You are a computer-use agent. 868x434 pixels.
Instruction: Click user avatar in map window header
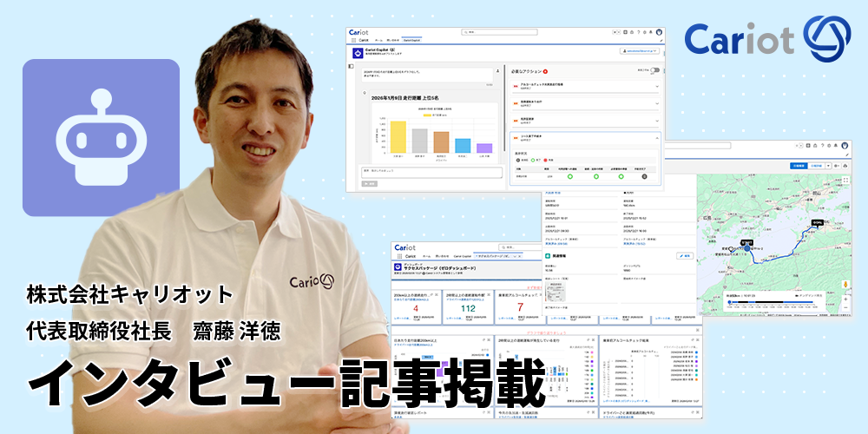pyautogui.click(x=845, y=146)
